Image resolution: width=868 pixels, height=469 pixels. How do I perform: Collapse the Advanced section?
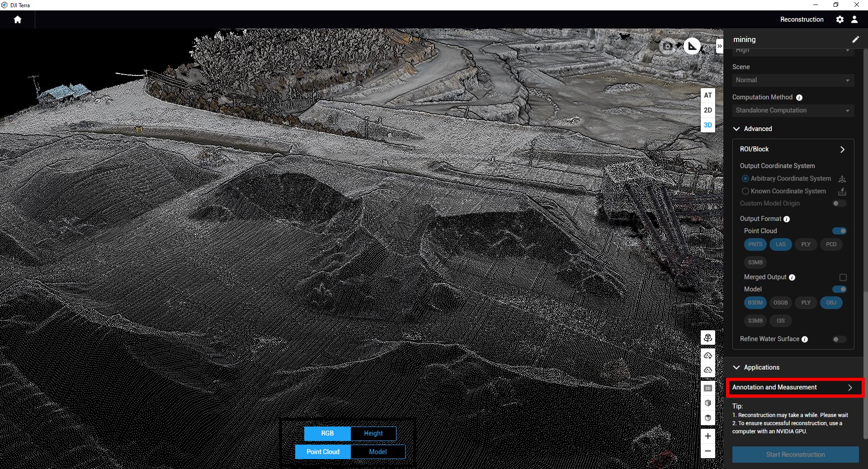point(737,129)
